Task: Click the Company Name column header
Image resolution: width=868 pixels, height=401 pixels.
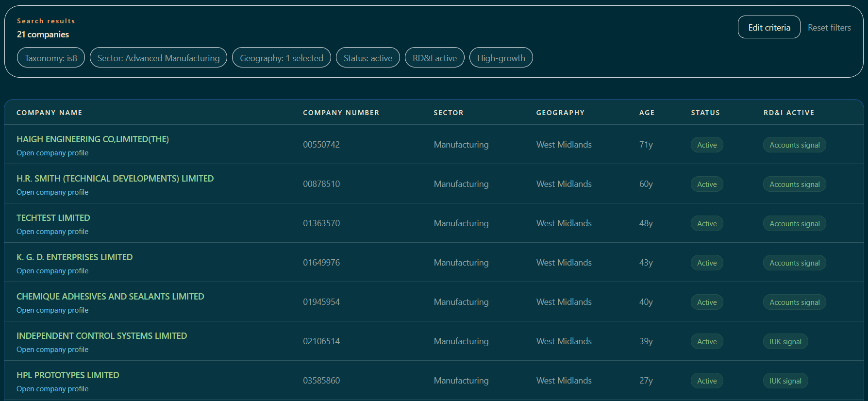Action: 50,113
